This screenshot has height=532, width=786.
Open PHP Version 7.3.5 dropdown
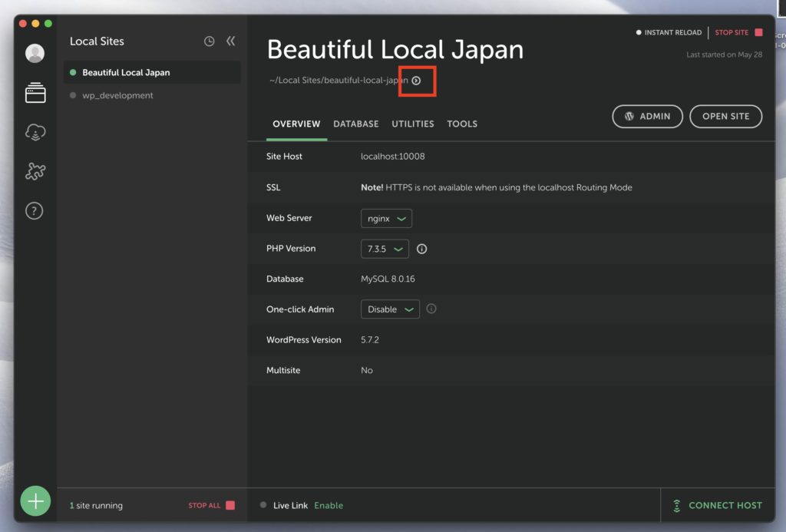pyautogui.click(x=385, y=249)
